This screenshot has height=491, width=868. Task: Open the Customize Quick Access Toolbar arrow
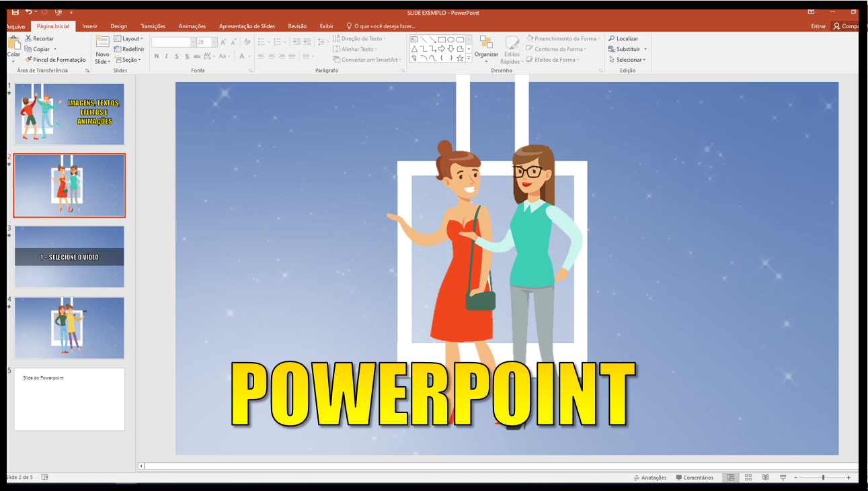pyautogui.click(x=71, y=12)
